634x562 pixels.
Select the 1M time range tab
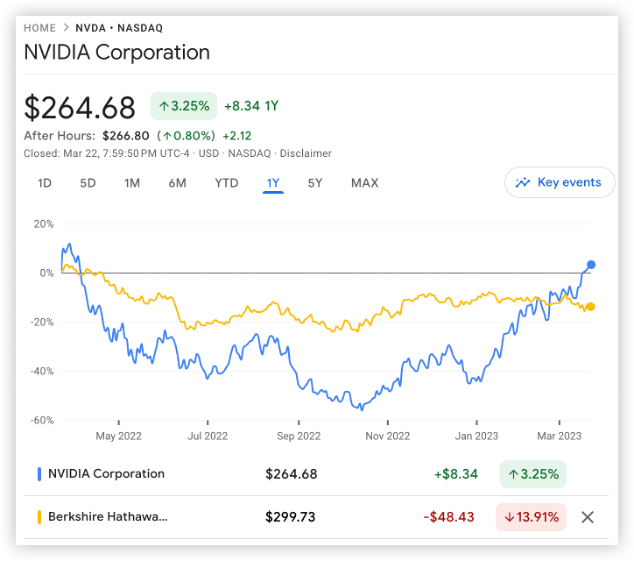click(132, 183)
